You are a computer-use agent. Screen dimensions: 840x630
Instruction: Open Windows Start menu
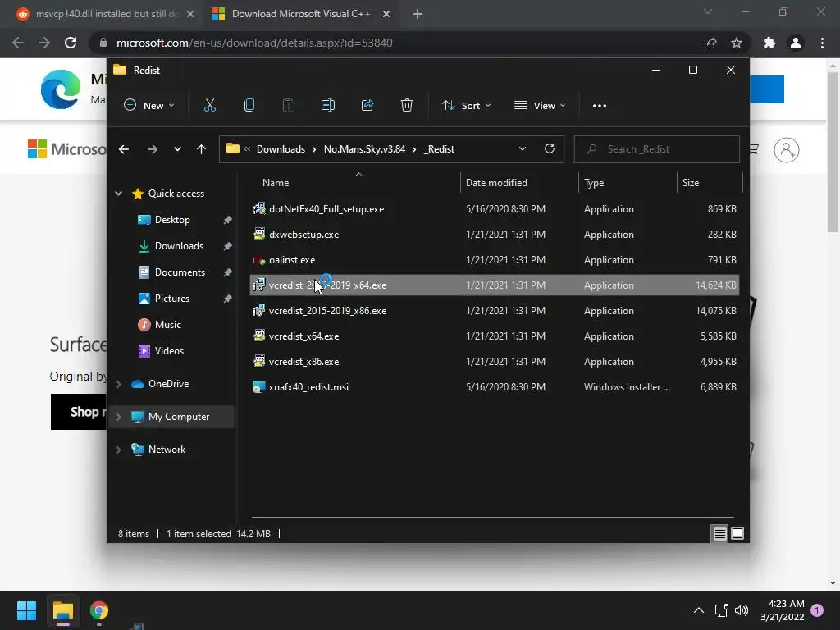click(x=26, y=610)
